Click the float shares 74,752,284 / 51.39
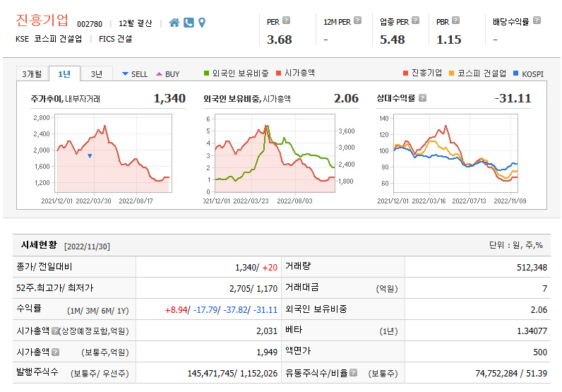Image resolution: width=562 pixels, height=392 pixels. (x=511, y=374)
